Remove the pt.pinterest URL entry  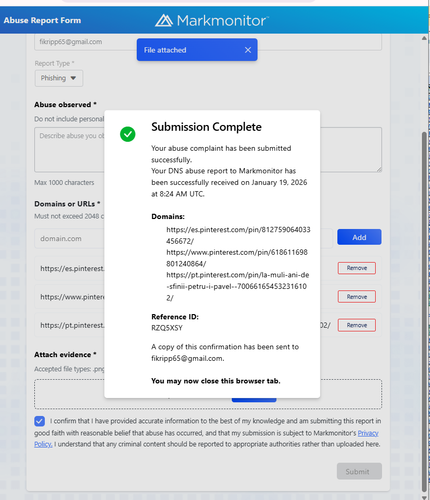(x=357, y=325)
